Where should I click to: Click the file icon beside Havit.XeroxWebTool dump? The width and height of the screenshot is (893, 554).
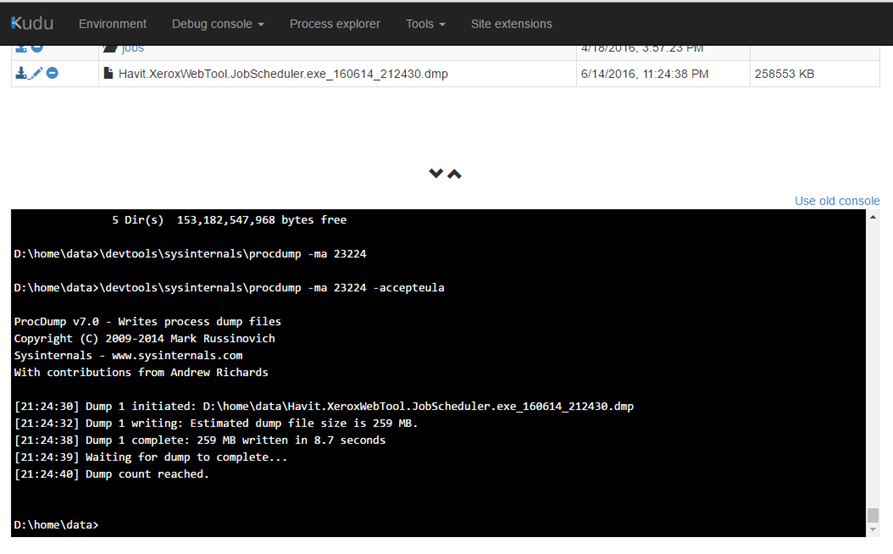(109, 74)
